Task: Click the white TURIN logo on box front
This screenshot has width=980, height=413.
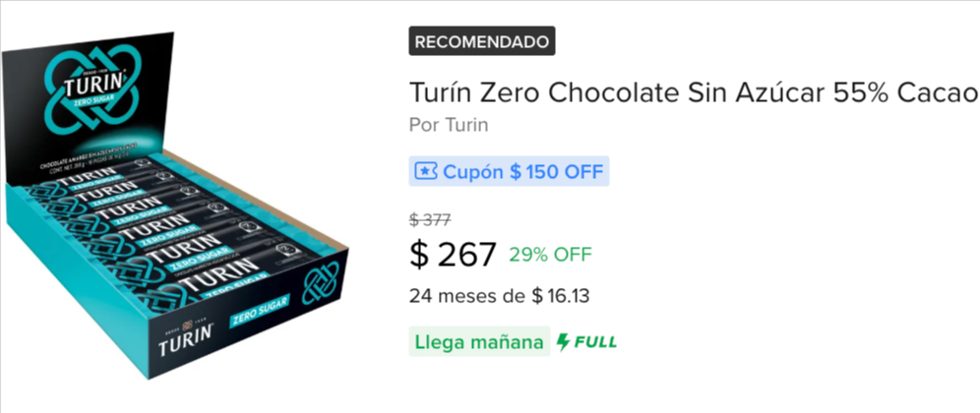Action: tap(185, 338)
